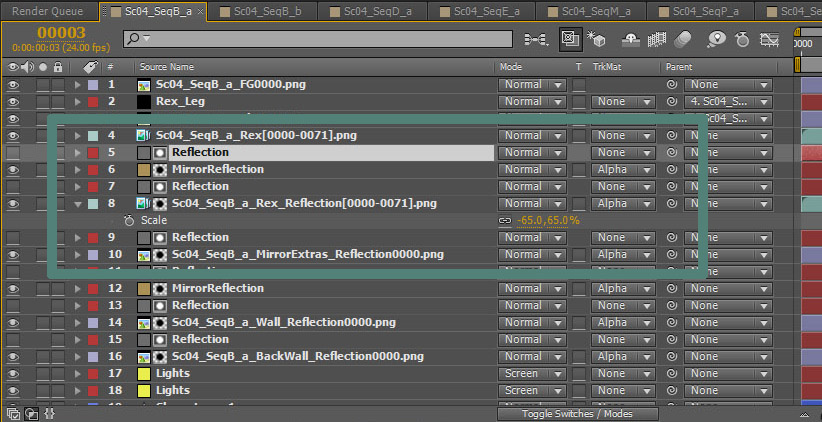Image resolution: width=822 pixels, height=422 pixels.
Task: Hide Sc04_SeqB_a_Wall_Reflection0000.png layer
Action: [x=13, y=322]
